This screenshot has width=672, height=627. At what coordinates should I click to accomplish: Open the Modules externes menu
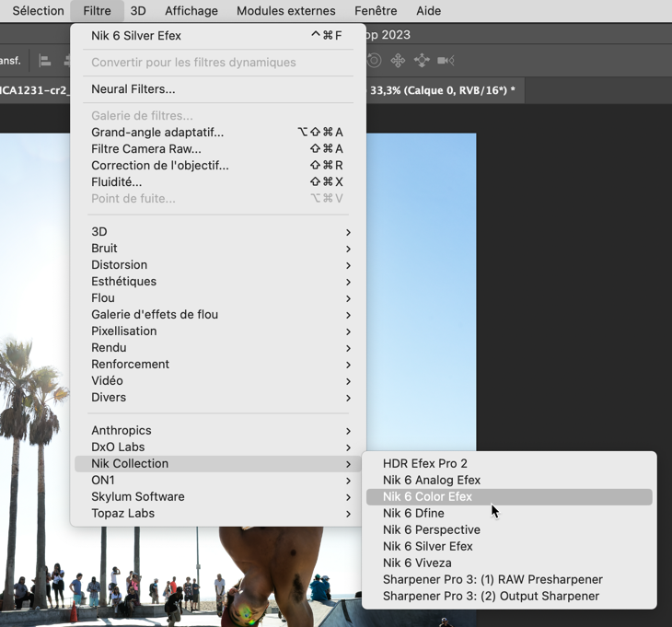(x=286, y=11)
